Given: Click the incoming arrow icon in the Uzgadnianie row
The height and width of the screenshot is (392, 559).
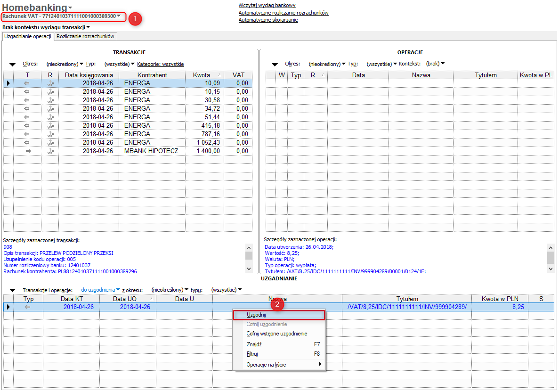Looking at the screenshot, I should click(27, 307).
